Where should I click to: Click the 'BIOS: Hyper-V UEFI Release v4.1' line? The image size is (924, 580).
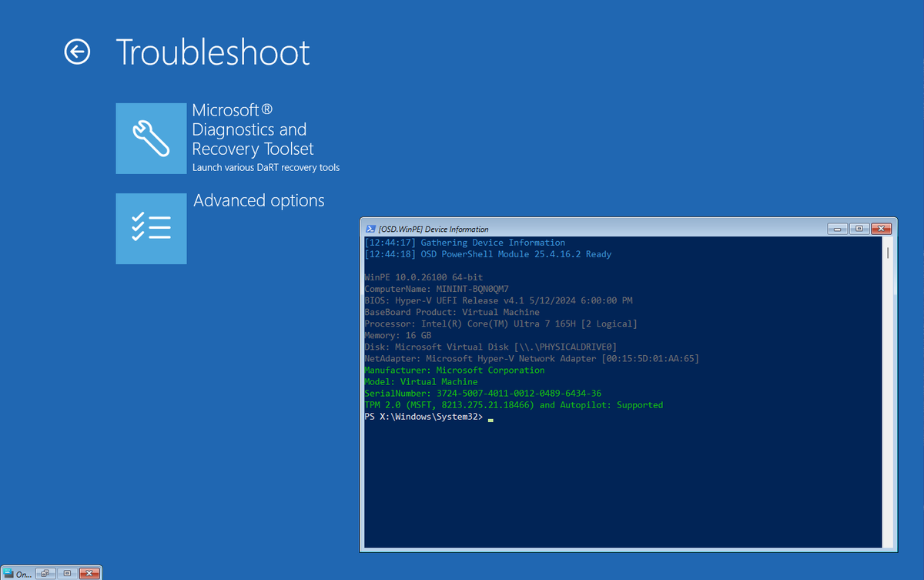(x=498, y=300)
